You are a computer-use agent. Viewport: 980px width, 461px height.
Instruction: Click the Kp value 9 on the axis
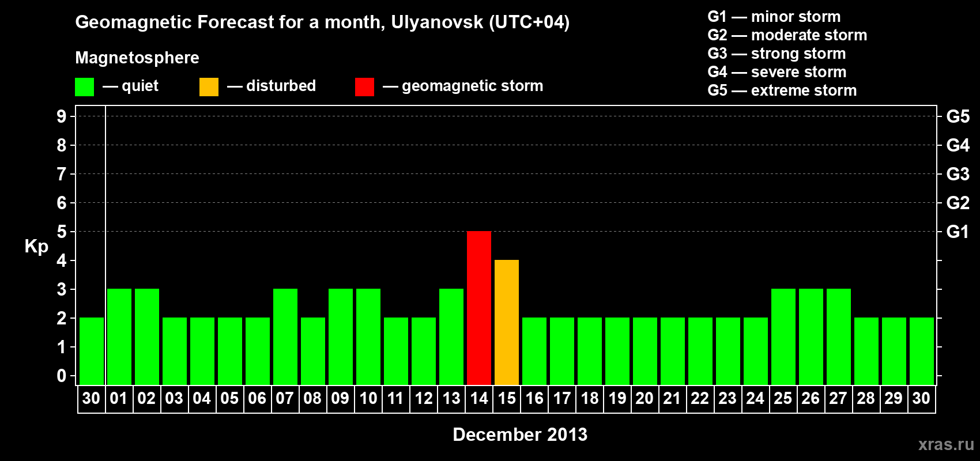coord(62,116)
